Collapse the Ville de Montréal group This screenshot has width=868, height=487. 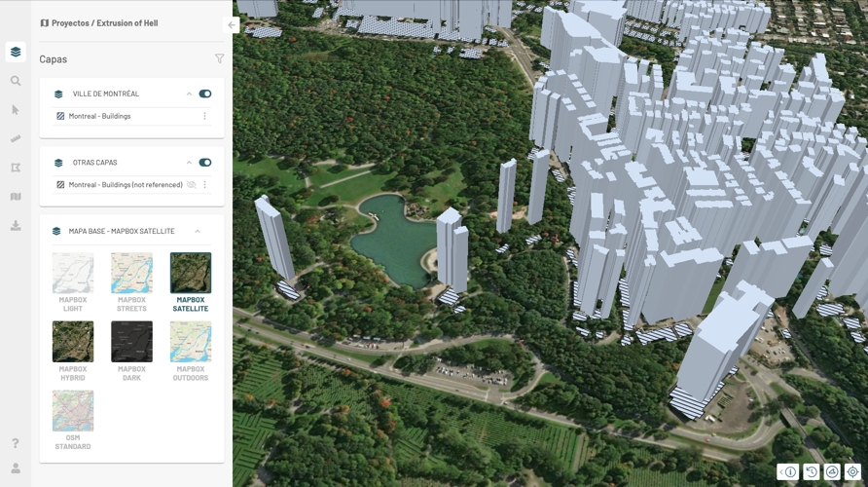pos(190,94)
